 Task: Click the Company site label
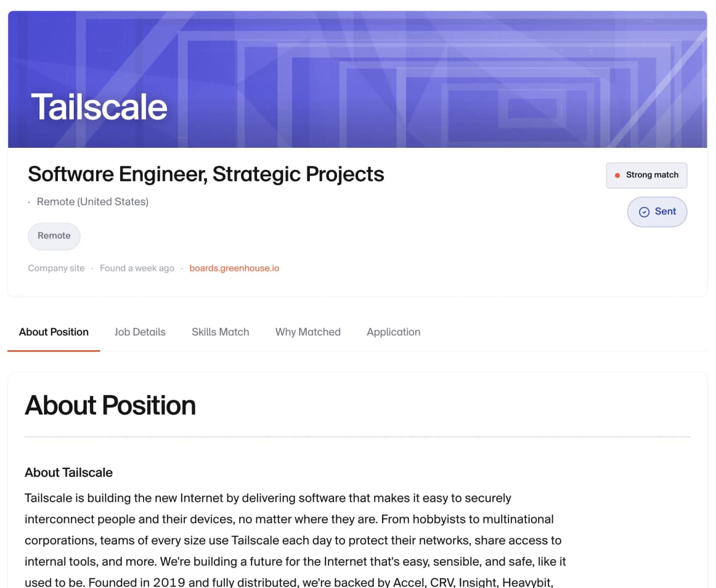pyautogui.click(x=56, y=268)
